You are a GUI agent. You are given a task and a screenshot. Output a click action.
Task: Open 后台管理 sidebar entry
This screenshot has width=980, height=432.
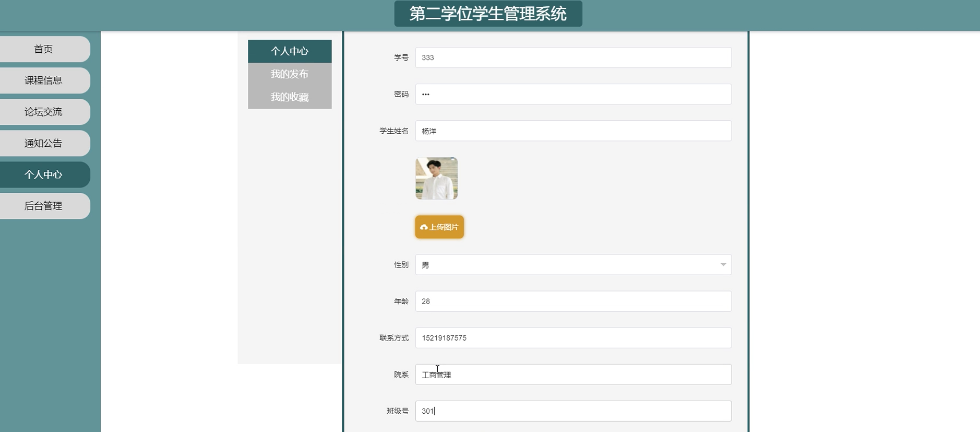tap(44, 206)
